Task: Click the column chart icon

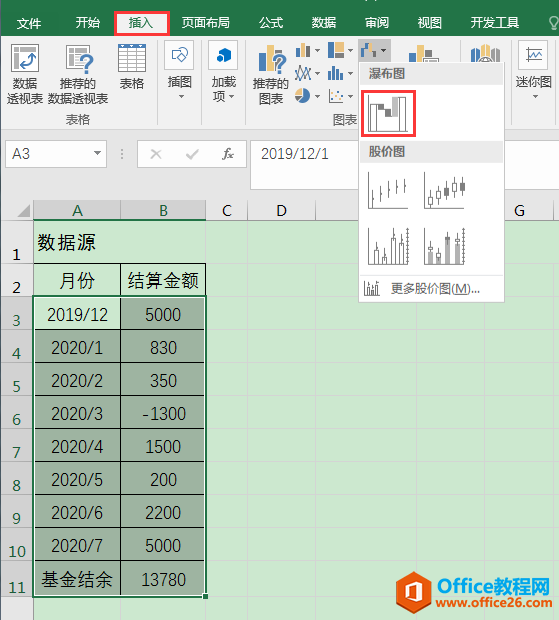Action: 303,50
